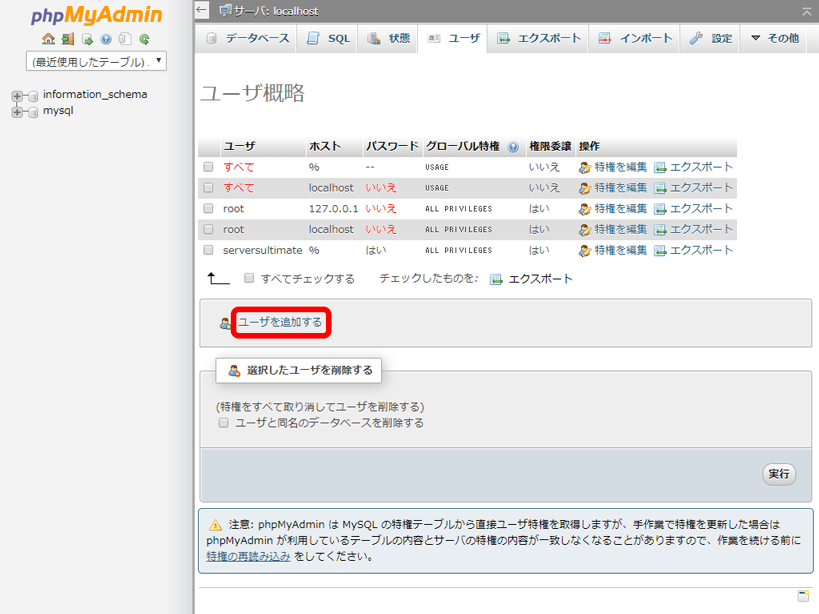The image size is (819, 614).
Task: Collapse navigation panel with left arrow icon
Action: tap(202, 10)
